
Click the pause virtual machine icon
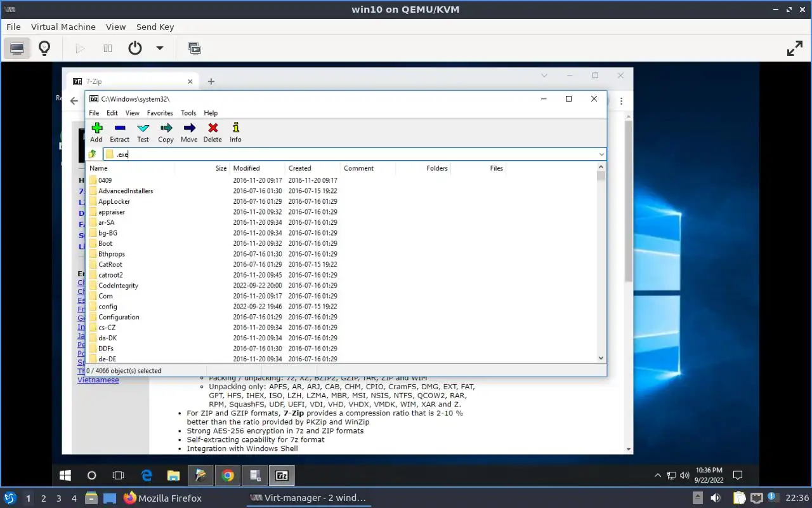click(107, 48)
